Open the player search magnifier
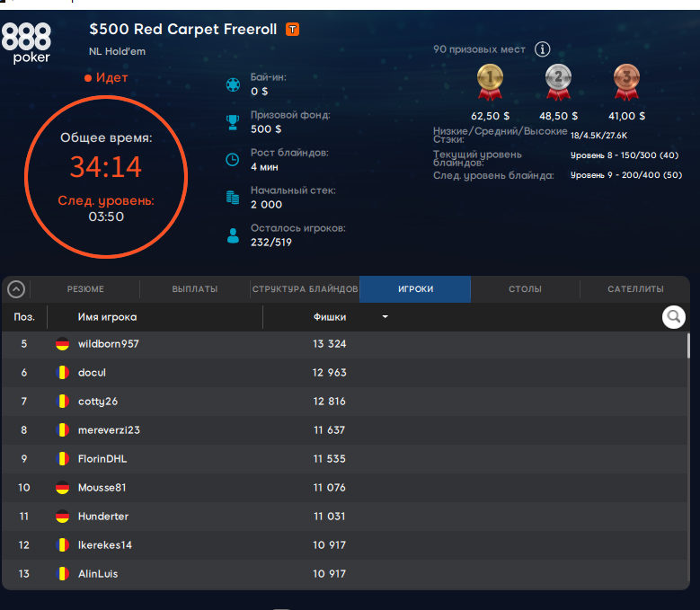Screen dimensions: 700x610 pos(674,317)
